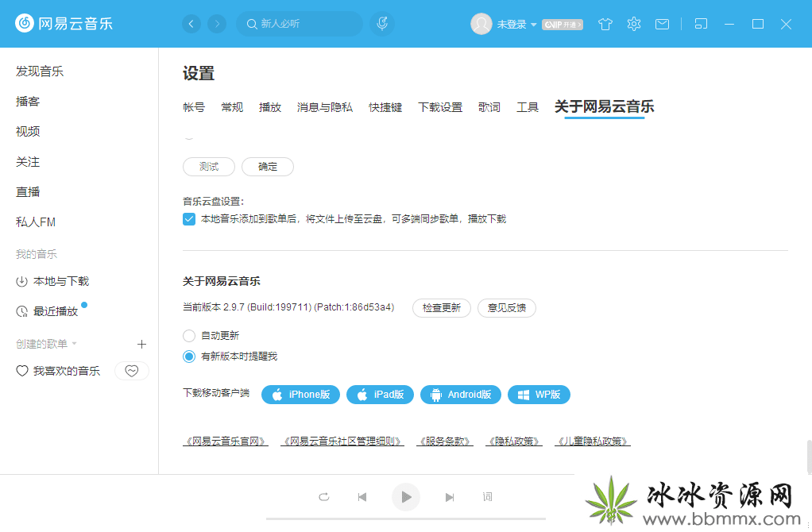The height and width of the screenshot is (532, 812).
Task: Add a new playlist with plus icon
Action: [x=141, y=344]
